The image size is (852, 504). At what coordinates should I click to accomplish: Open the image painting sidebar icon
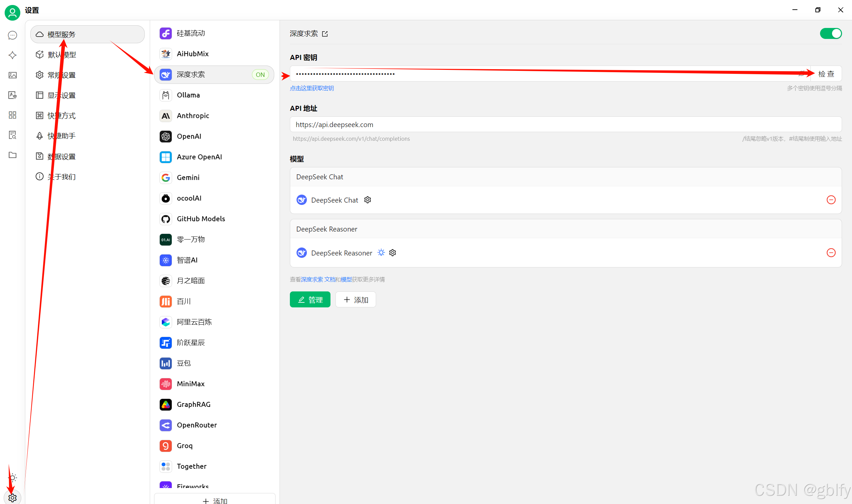(13, 75)
